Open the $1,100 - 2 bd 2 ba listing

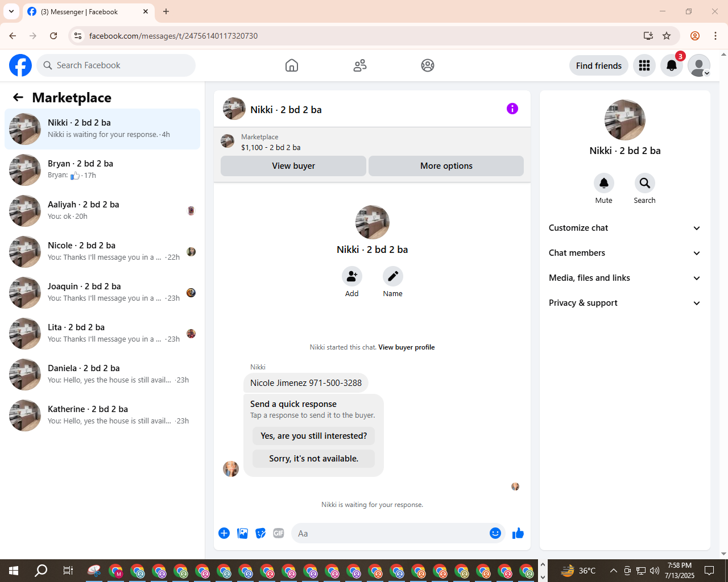tap(271, 147)
